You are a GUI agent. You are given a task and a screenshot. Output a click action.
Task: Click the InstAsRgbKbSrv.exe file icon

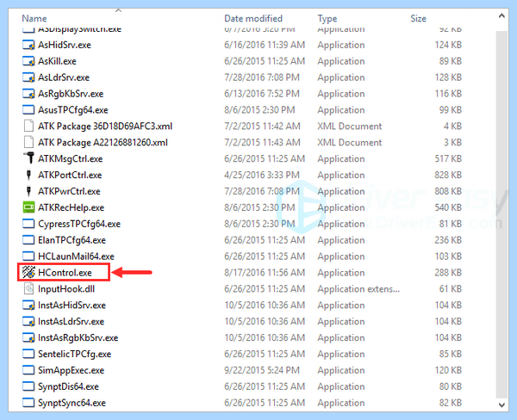click(x=28, y=337)
